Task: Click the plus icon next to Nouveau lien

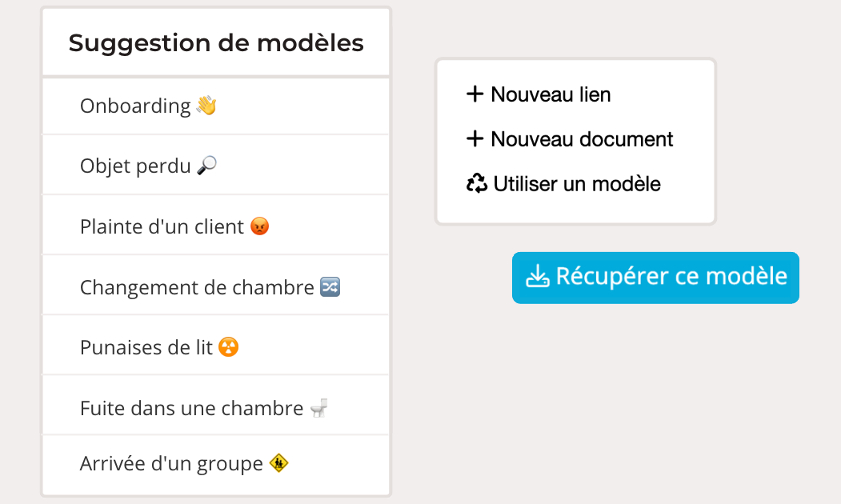Action: point(475,94)
